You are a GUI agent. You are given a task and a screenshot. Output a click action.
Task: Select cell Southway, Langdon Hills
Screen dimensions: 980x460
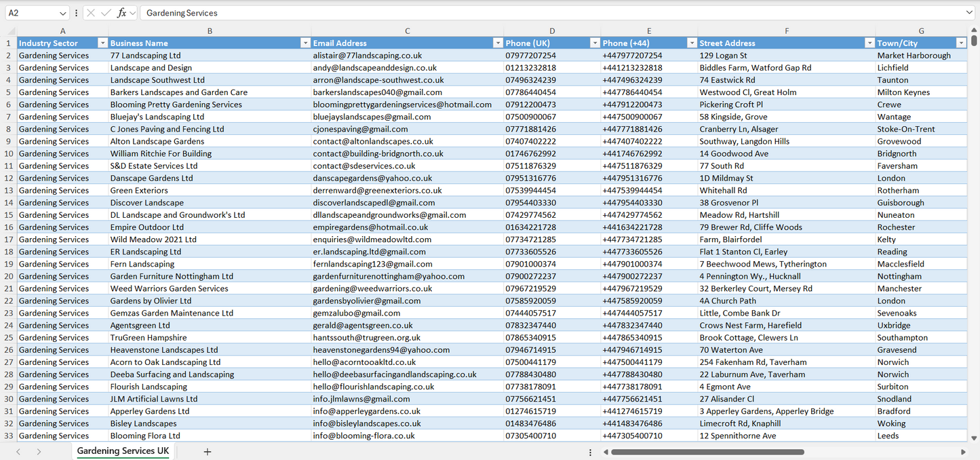point(787,141)
